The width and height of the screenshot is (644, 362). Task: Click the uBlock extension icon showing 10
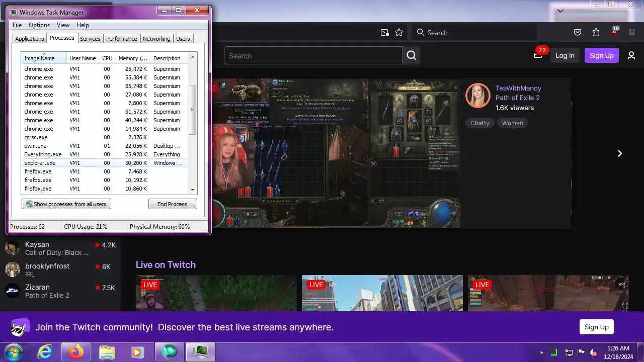(614, 32)
